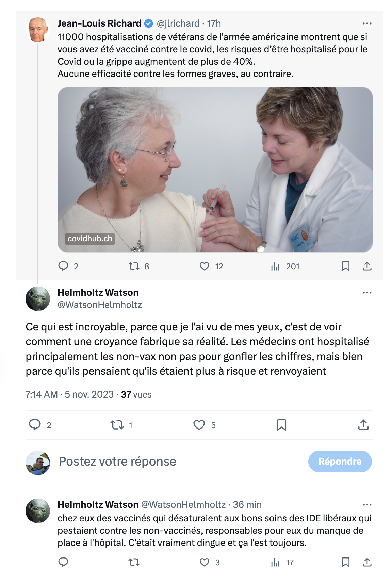This screenshot has height=582, width=392.
Task: Retweet Helmholtz Watson's main tweet with 1 retweet
Action: click(117, 425)
